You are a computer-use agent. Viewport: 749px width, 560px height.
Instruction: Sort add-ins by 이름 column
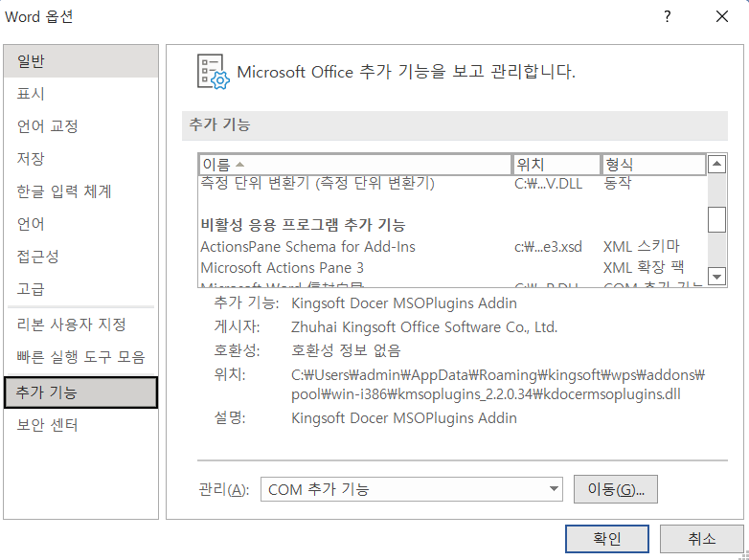(x=355, y=165)
